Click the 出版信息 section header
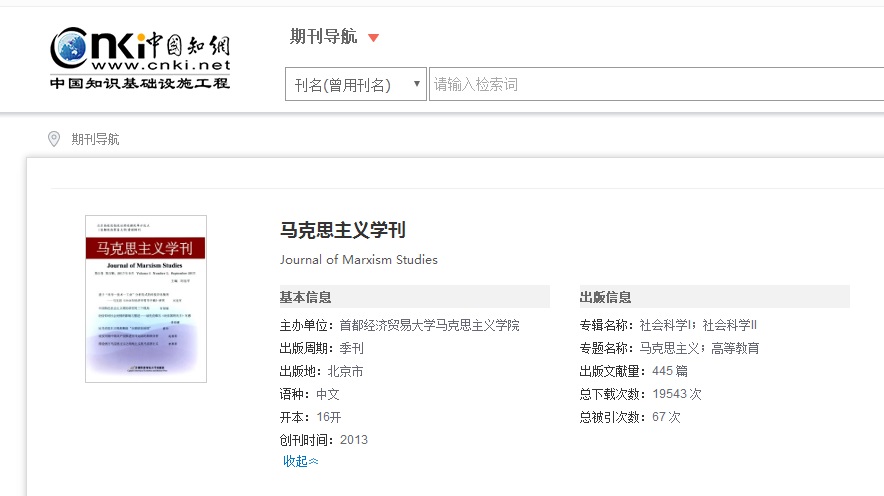This screenshot has width=884, height=496. click(714, 296)
